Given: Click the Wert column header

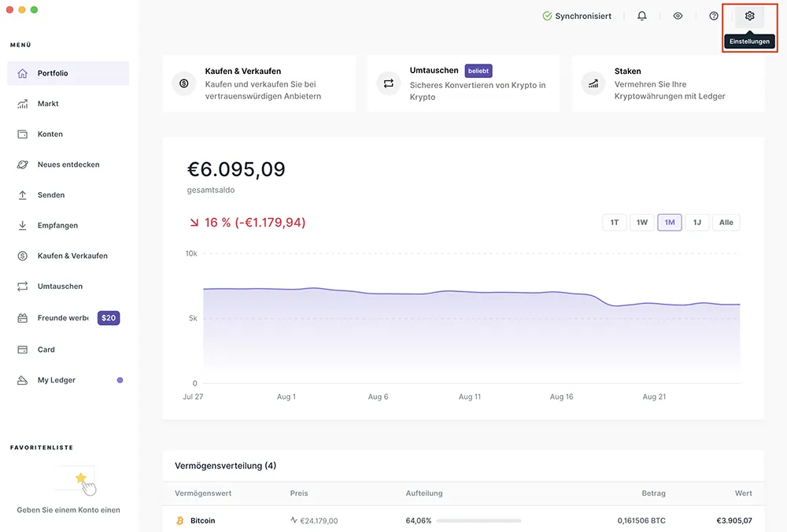Looking at the screenshot, I should 744,493.
